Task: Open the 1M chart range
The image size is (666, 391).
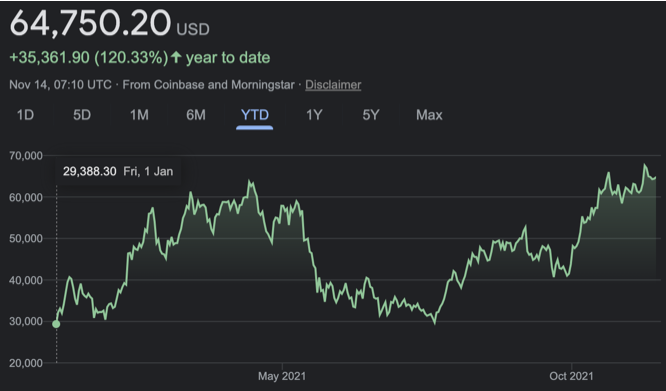Action: click(139, 115)
